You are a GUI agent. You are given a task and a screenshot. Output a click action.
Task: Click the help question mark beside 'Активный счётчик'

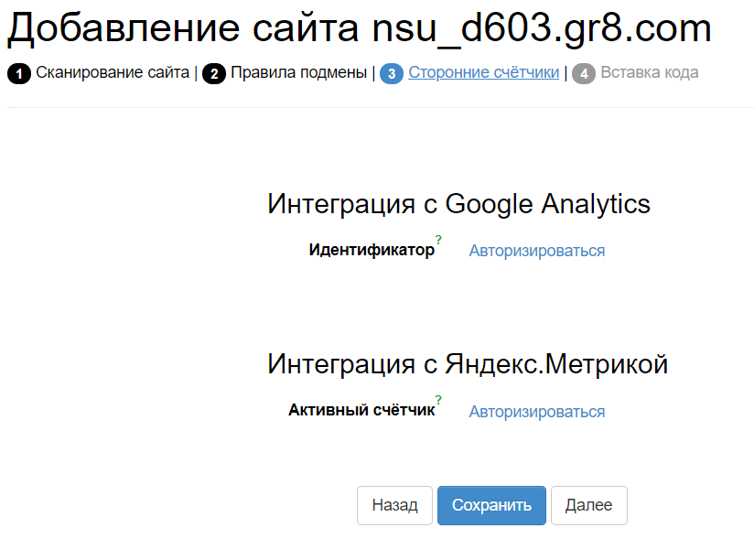438,400
